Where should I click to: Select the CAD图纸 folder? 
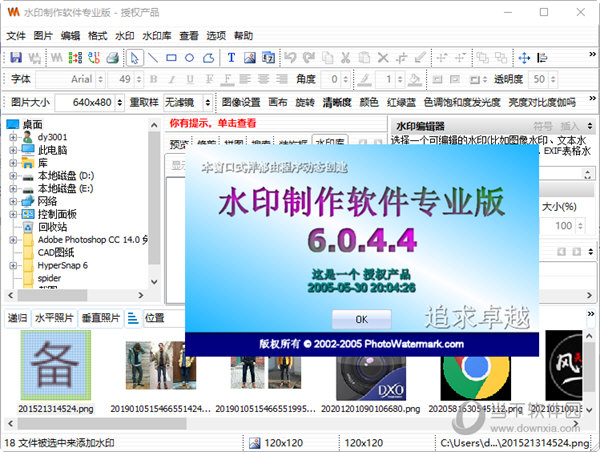(56, 253)
